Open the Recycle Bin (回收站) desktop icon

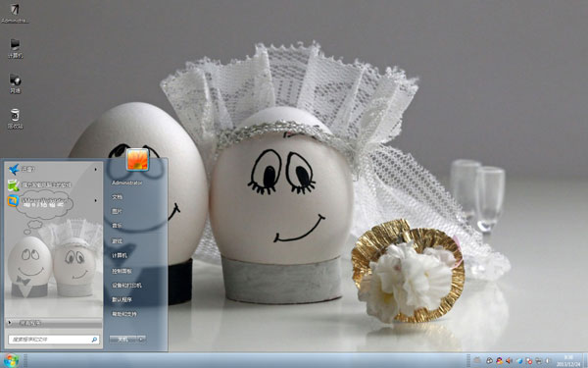[x=15, y=119]
